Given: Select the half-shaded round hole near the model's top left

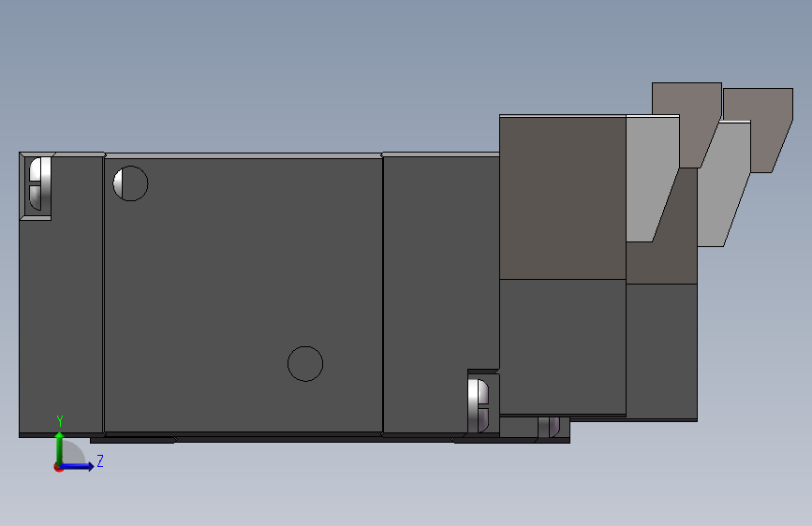Looking at the screenshot, I should (x=130, y=183).
